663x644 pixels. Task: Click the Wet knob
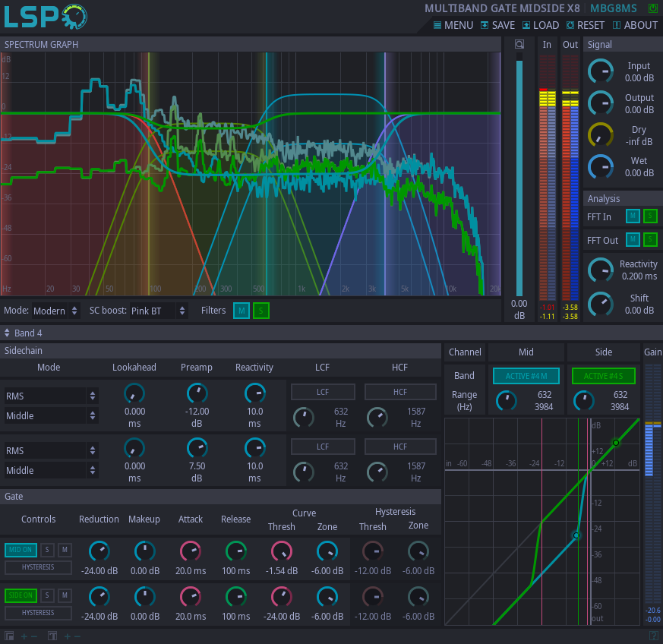601,166
